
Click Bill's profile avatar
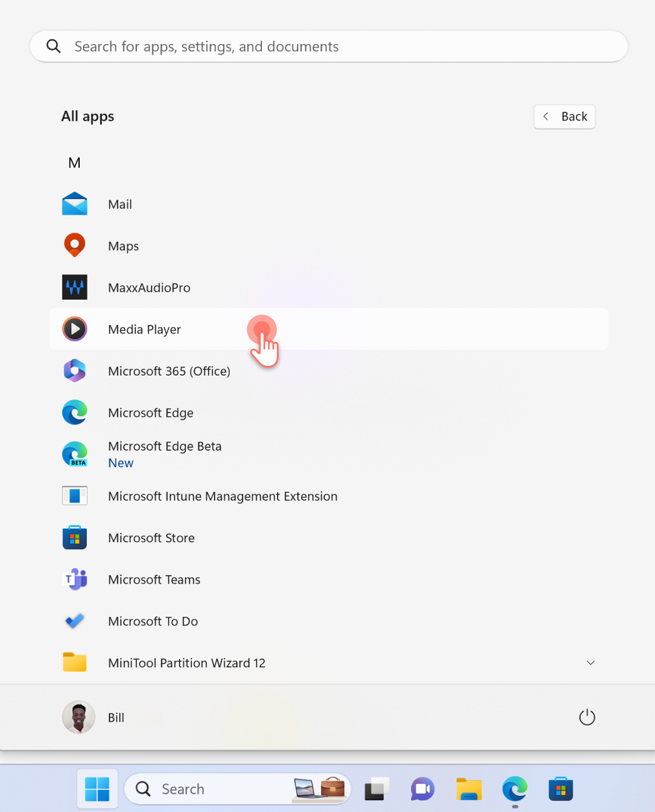click(78, 717)
